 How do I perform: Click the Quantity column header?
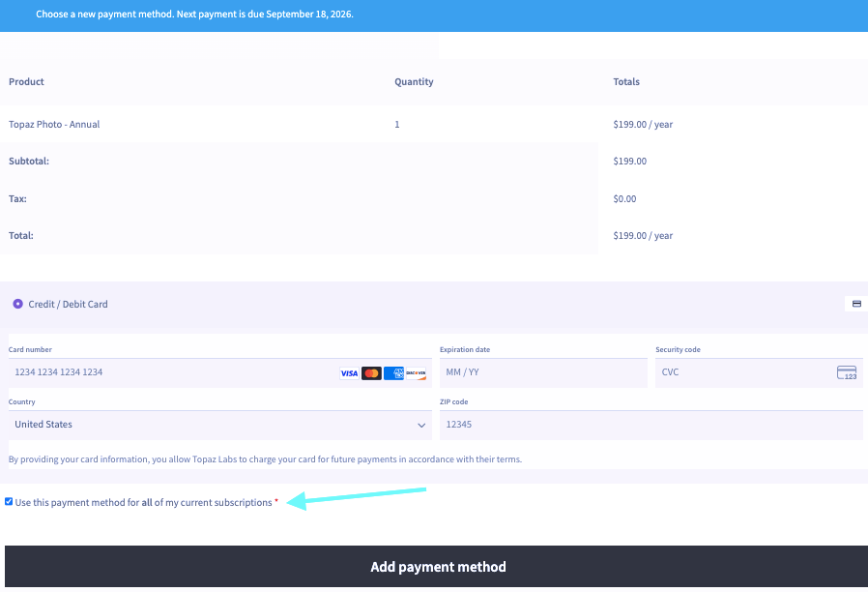pos(414,81)
